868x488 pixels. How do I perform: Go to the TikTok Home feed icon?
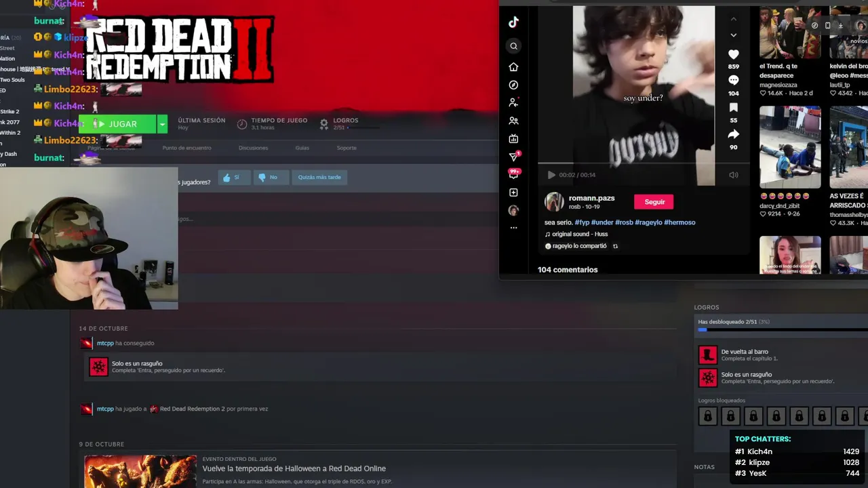[513, 67]
